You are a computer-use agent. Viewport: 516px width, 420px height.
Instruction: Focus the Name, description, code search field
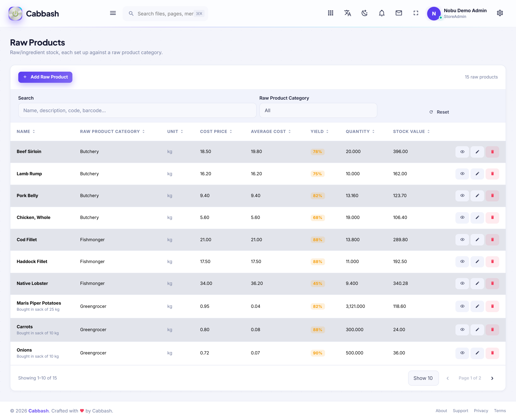[137, 111]
